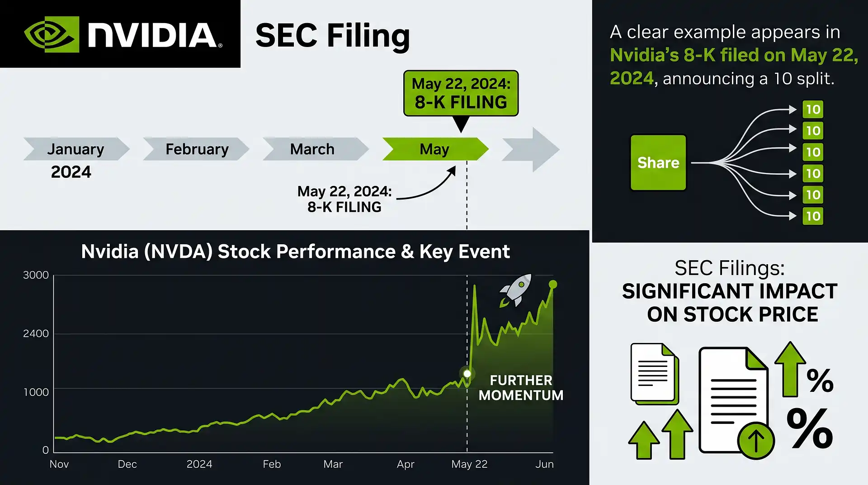Select the February timeline arrow
Viewport: 868px width, 485px height.
click(x=196, y=149)
